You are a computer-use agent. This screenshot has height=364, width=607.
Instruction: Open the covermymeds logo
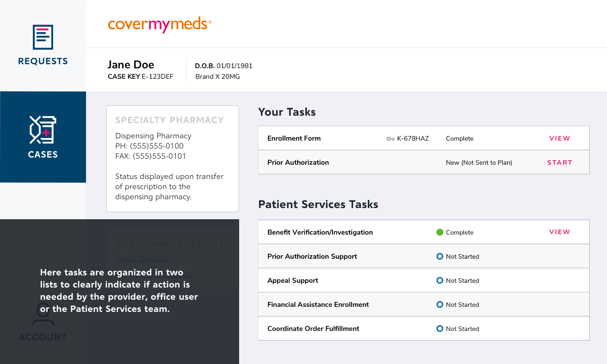160,25
